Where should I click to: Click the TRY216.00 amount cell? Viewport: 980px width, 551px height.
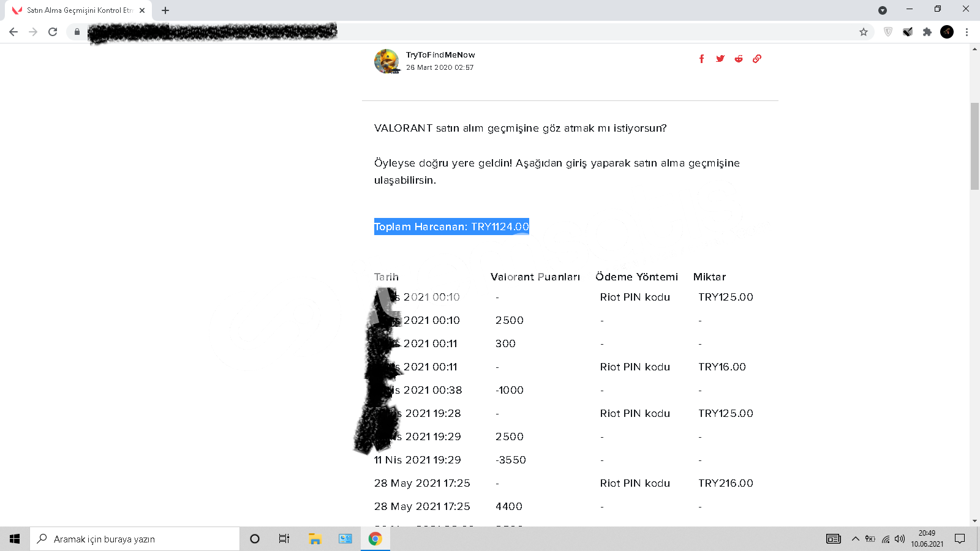[x=726, y=483]
